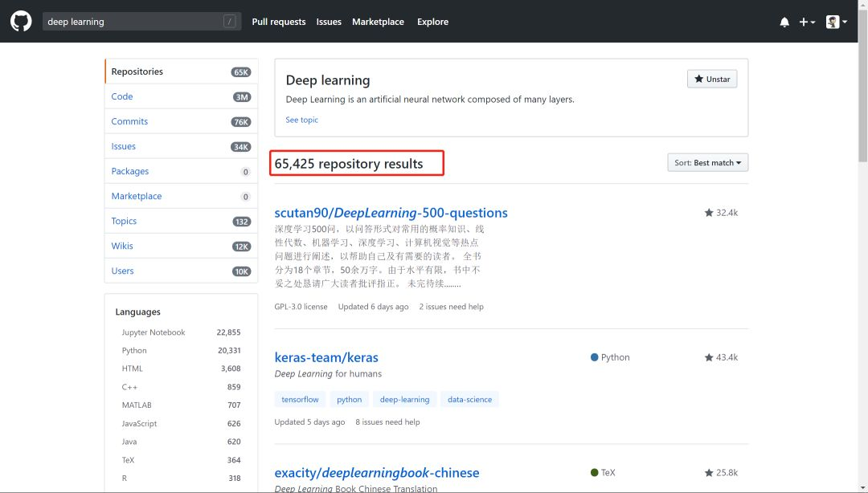Viewport: 868px width, 493px height.
Task: Click the 65,425 repository results heading
Action: tap(349, 164)
